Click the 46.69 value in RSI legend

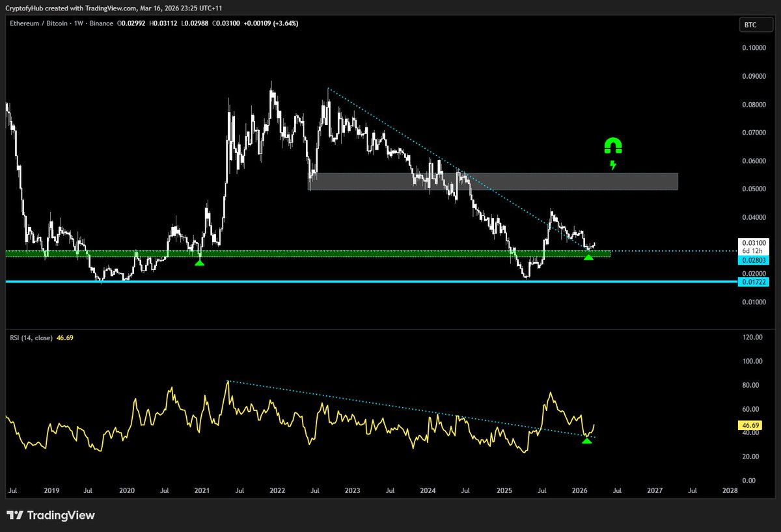[x=66, y=338]
